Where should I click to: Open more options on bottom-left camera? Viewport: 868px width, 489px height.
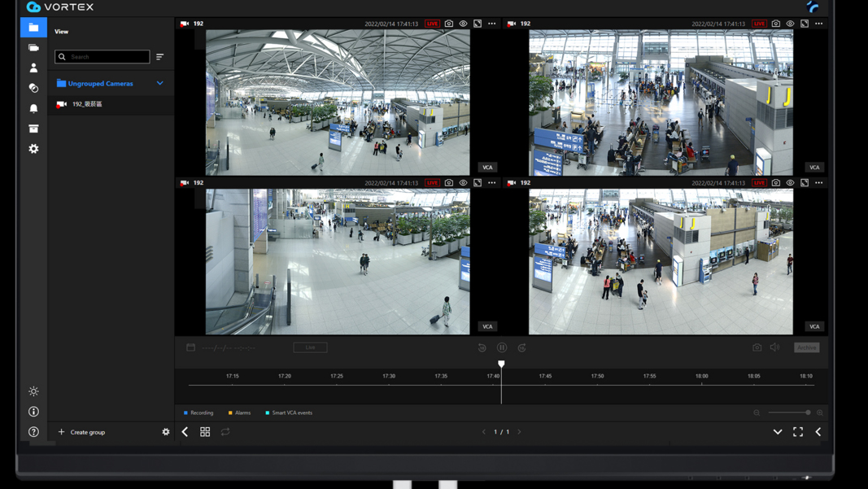[492, 183]
